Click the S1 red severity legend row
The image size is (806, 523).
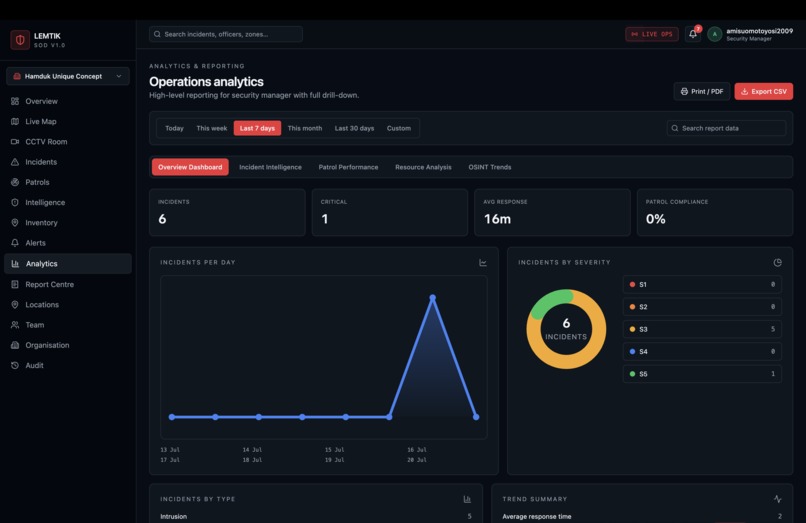click(702, 284)
